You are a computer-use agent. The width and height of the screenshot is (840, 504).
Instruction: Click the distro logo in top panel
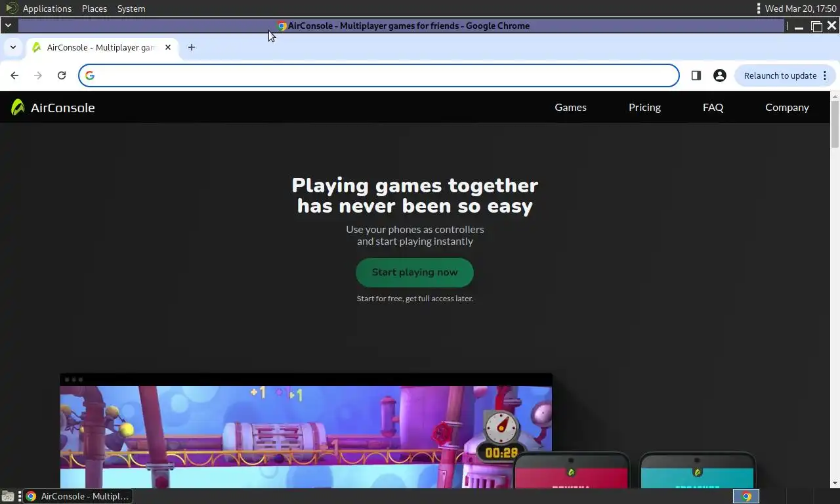pyautogui.click(x=11, y=9)
